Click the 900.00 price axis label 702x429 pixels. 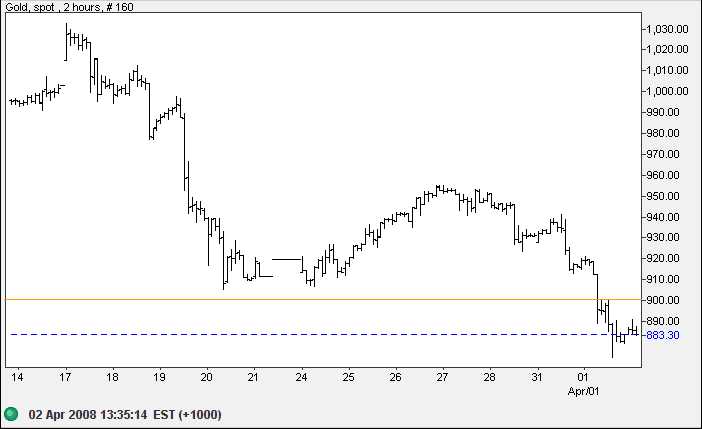pyautogui.click(x=663, y=300)
